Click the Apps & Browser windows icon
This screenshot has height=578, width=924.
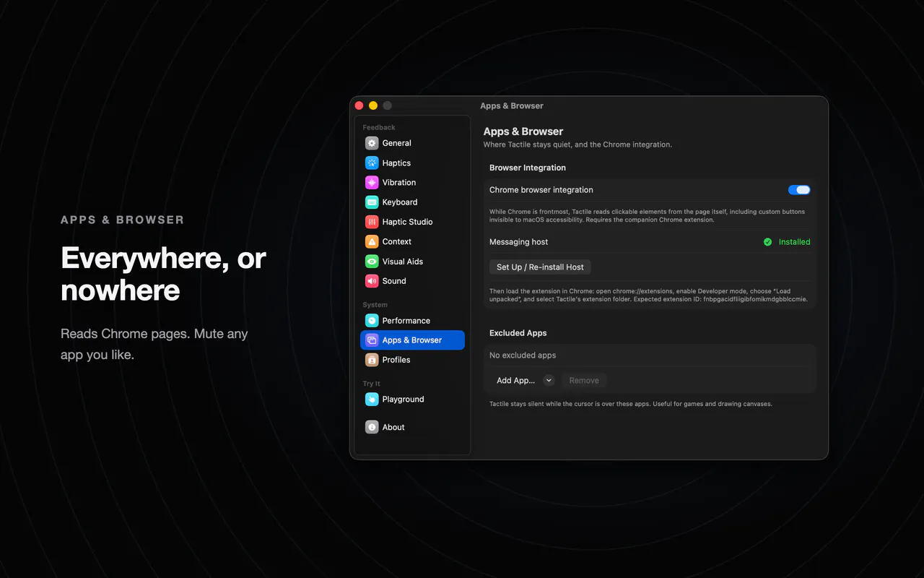[372, 340]
